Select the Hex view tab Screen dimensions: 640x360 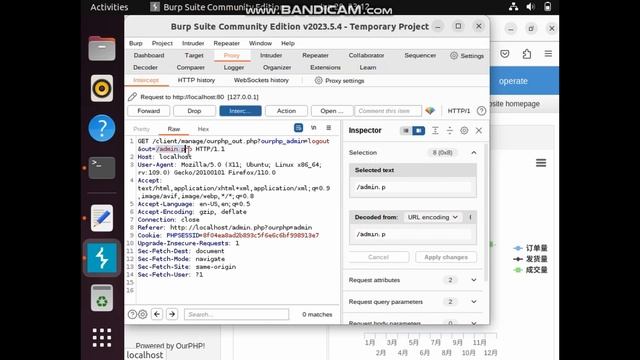[x=203, y=129]
